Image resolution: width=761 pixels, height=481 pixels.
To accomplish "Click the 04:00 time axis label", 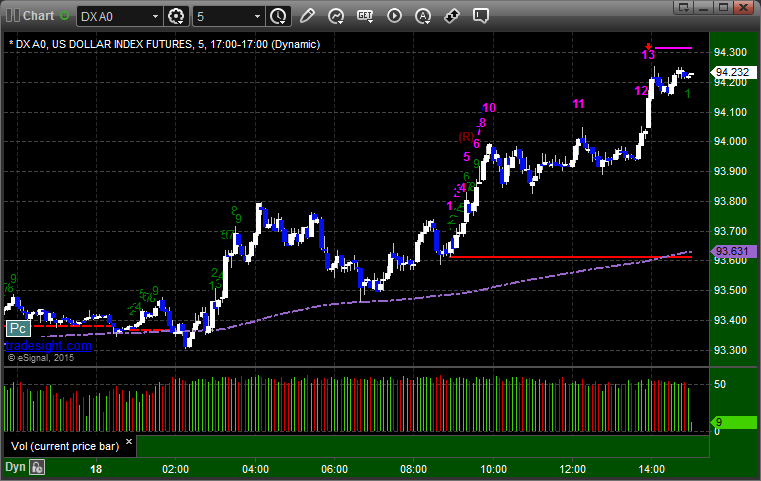I will coord(255,469).
